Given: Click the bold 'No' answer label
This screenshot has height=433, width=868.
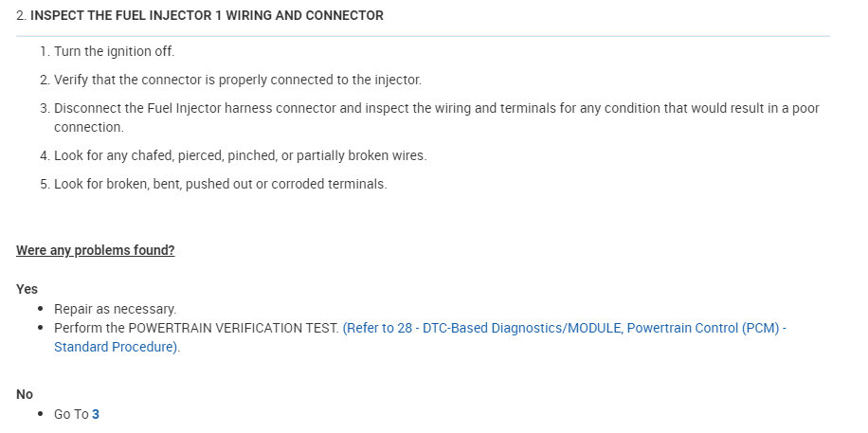Looking at the screenshot, I should (25, 394).
